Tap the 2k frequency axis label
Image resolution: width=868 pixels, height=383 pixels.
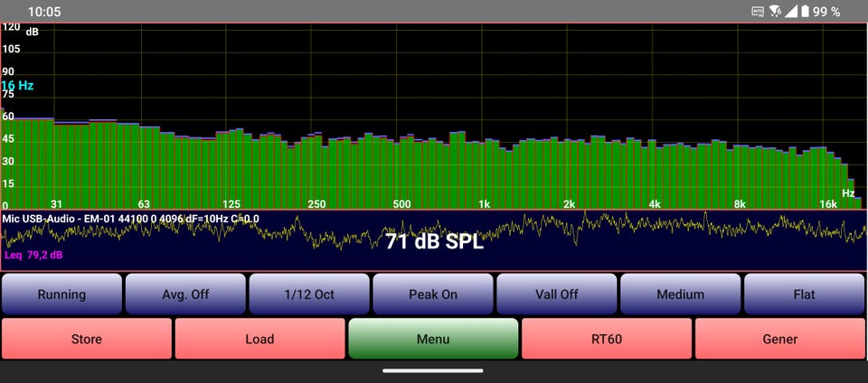570,204
